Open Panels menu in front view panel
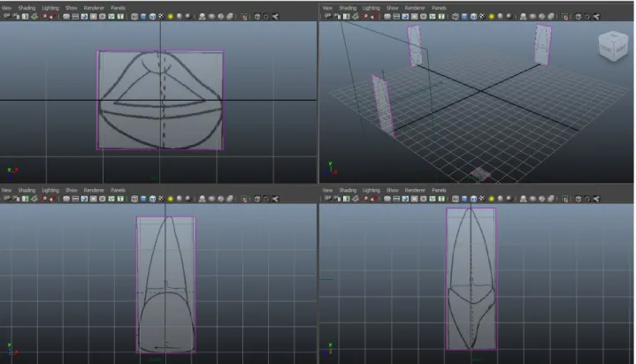 [x=118, y=190]
